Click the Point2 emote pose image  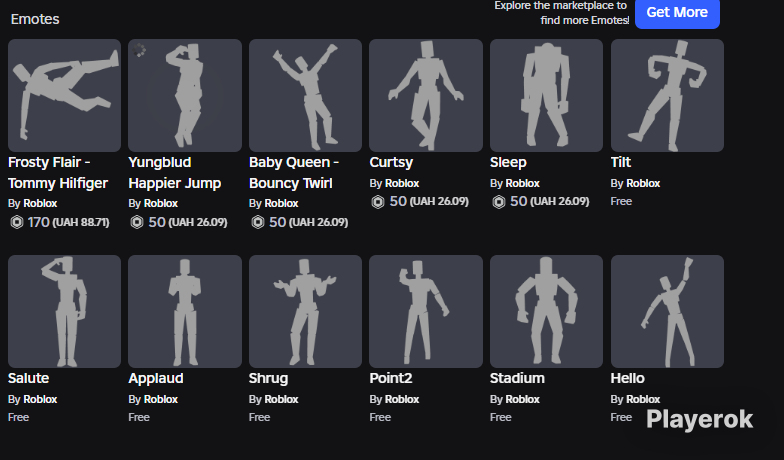pos(426,312)
